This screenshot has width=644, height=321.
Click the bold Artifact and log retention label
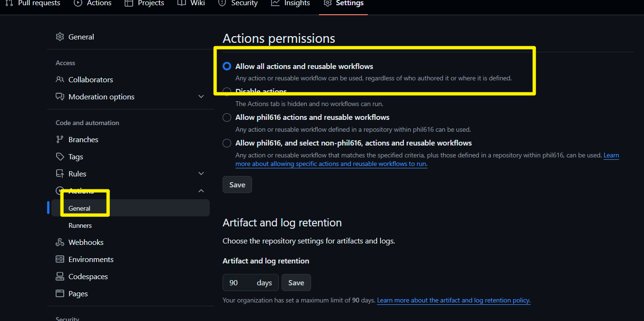click(266, 261)
